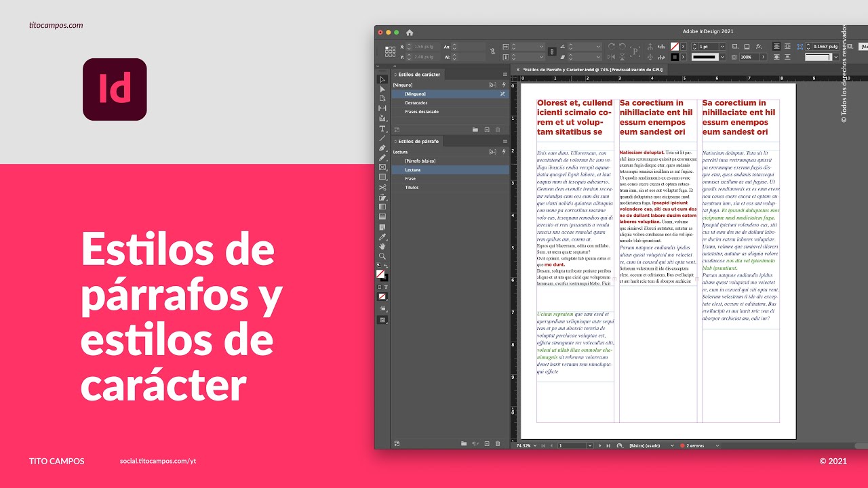
Task: Open the fill color options arrow
Action: tap(683, 47)
